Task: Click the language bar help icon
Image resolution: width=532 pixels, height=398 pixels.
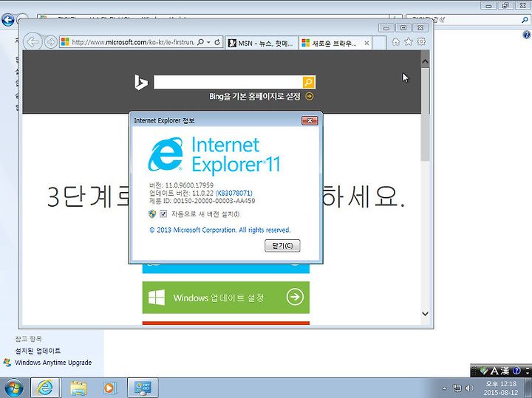Action: click(x=516, y=371)
